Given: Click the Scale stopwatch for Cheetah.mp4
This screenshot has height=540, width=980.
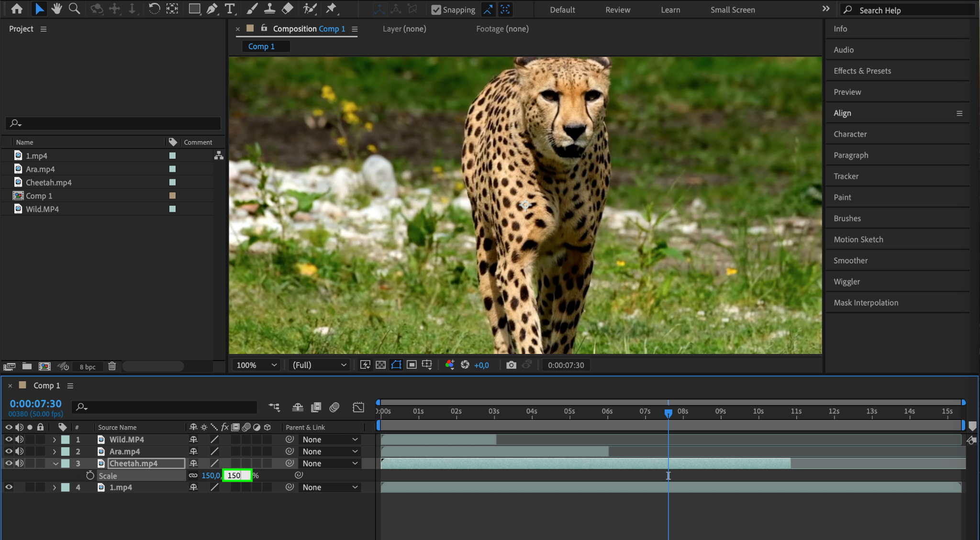Looking at the screenshot, I should click(90, 475).
